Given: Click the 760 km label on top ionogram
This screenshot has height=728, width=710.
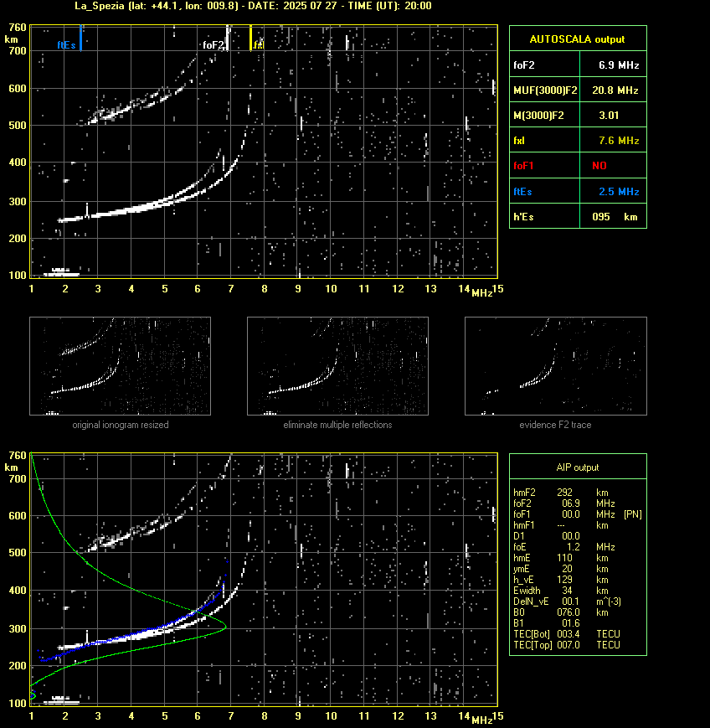Looking at the screenshot, I should (18, 28).
